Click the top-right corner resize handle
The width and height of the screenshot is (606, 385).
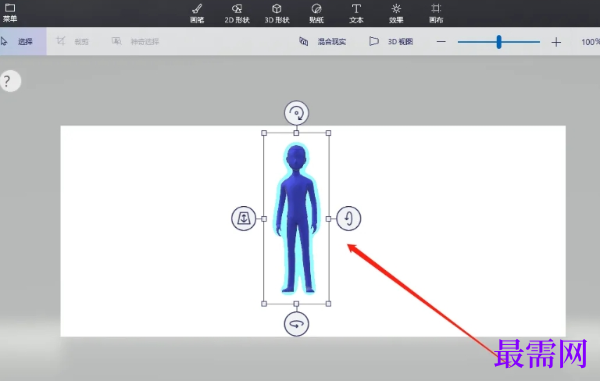[x=329, y=133]
